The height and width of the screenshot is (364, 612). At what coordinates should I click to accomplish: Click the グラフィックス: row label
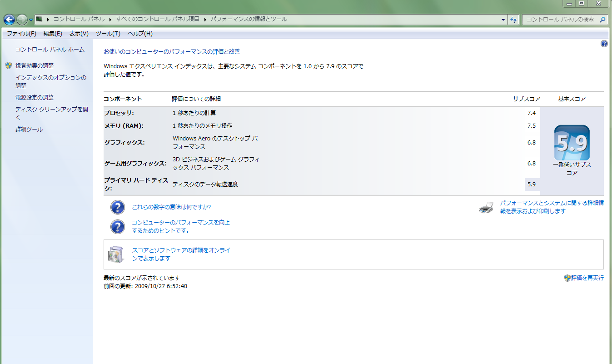click(124, 142)
